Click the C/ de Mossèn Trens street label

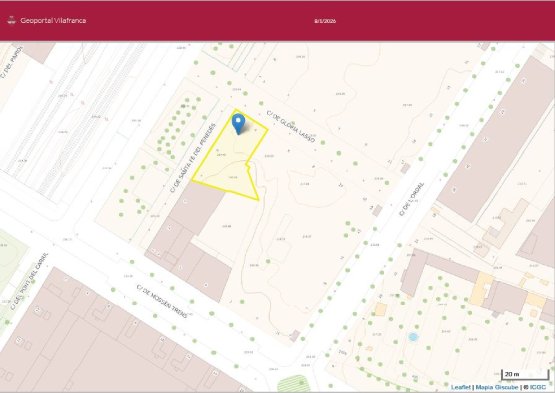pyautogui.click(x=162, y=301)
